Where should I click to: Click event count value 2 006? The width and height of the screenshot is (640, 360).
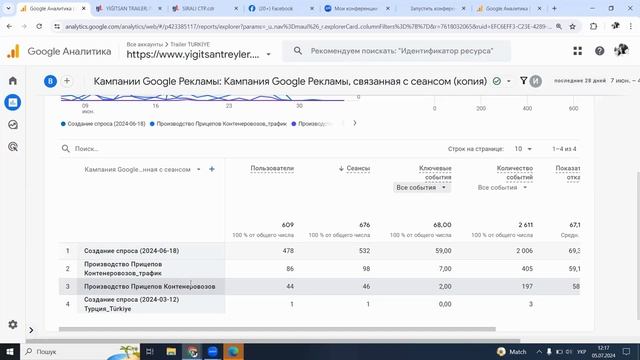524,251
